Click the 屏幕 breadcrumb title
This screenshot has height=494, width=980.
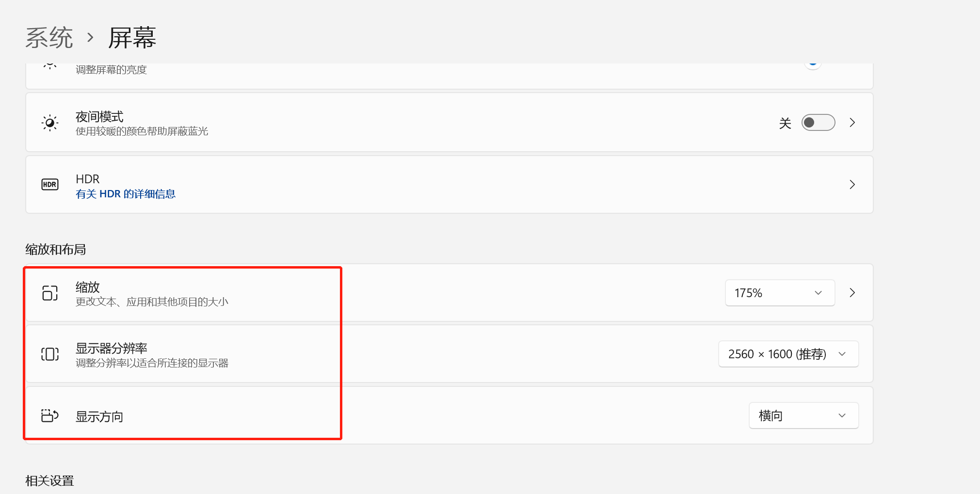132,38
